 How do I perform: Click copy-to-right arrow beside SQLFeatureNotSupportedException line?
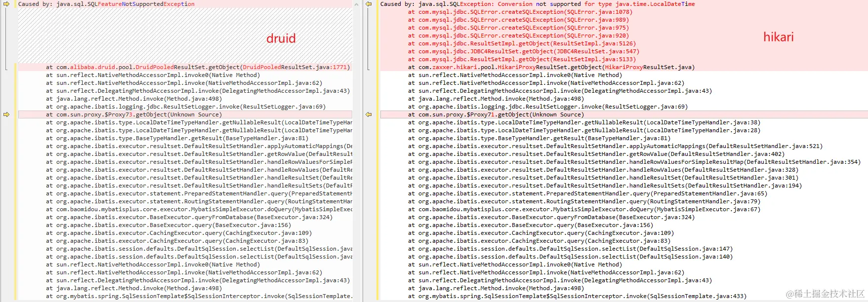6,4
